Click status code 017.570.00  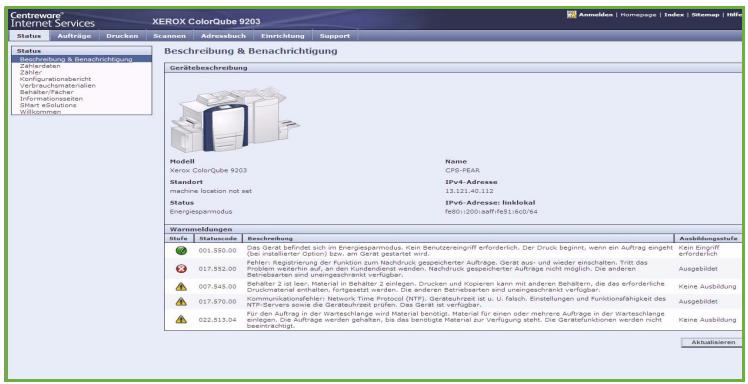tap(218, 301)
